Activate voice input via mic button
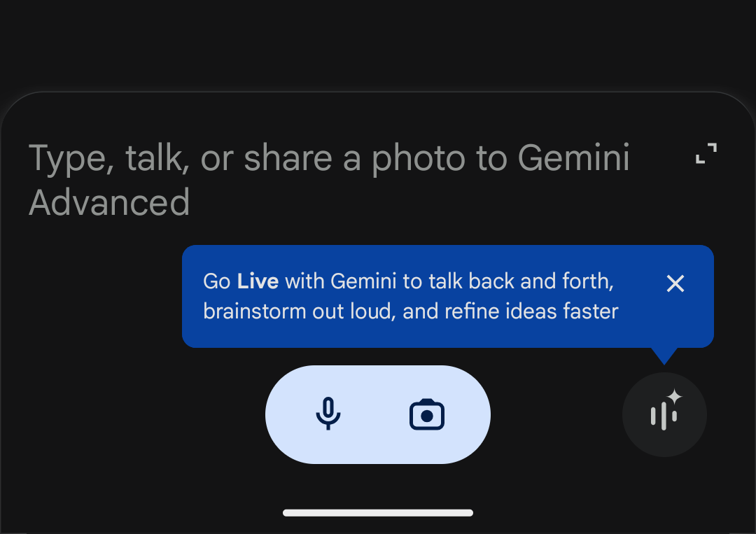Viewport: 756px width, 534px height. click(328, 414)
